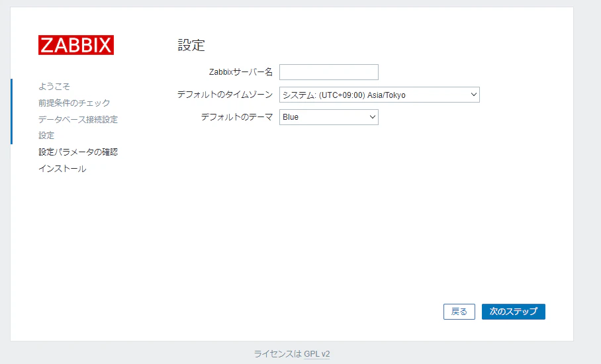Select ようこそ step in sidebar
This screenshot has width=601, height=364.
pyautogui.click(x=54, y=87)
